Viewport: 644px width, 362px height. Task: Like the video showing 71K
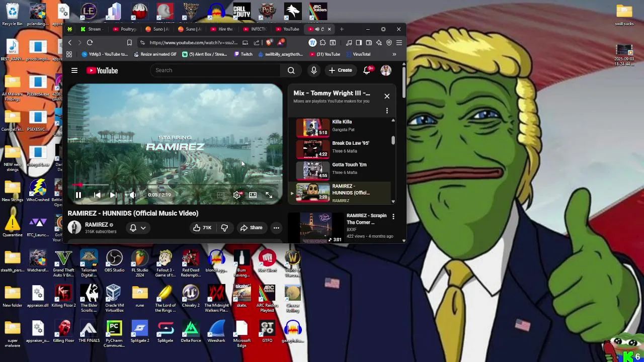click(202, 228)
